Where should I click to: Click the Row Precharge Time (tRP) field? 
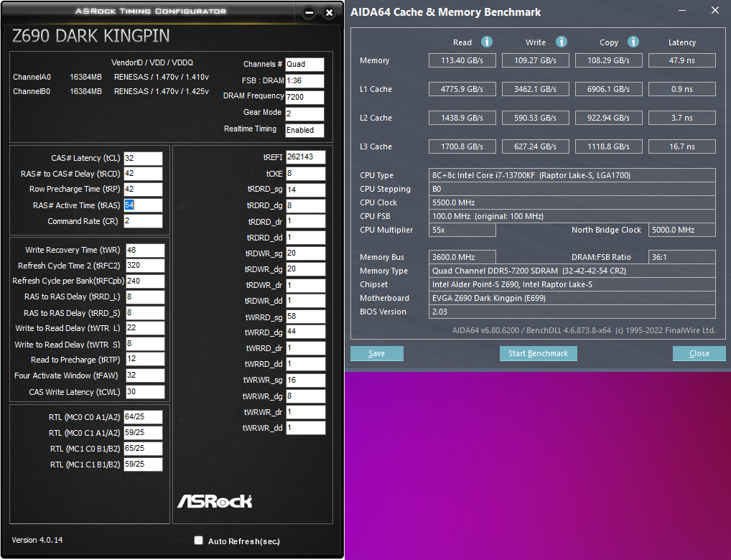point(143,190)
